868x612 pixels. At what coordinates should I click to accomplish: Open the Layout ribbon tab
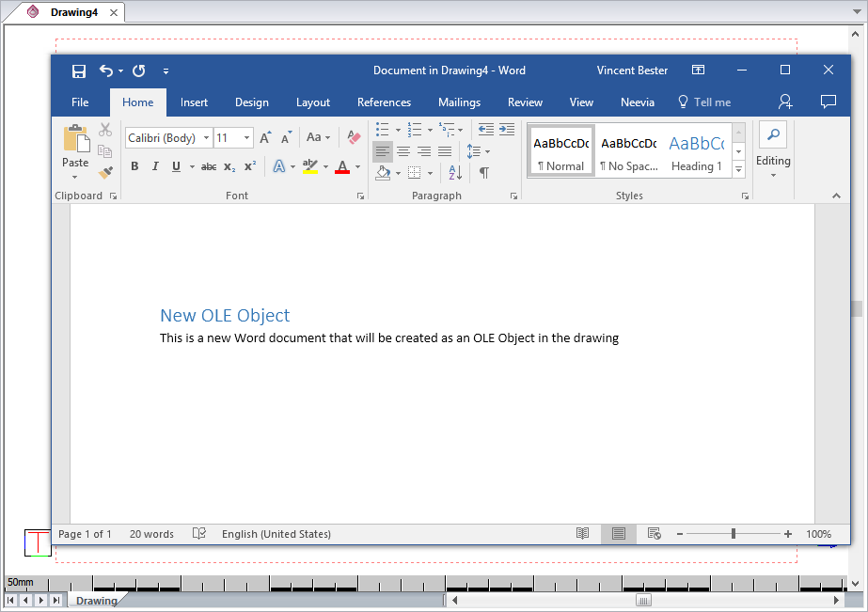313,102
